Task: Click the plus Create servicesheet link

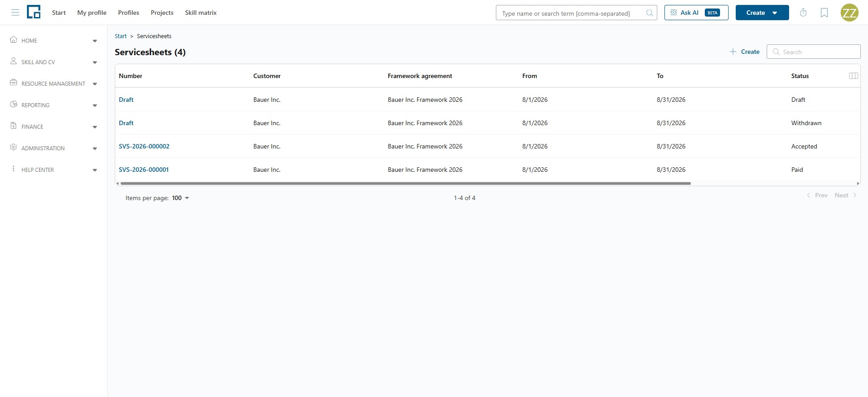Action: pos(745,52)
